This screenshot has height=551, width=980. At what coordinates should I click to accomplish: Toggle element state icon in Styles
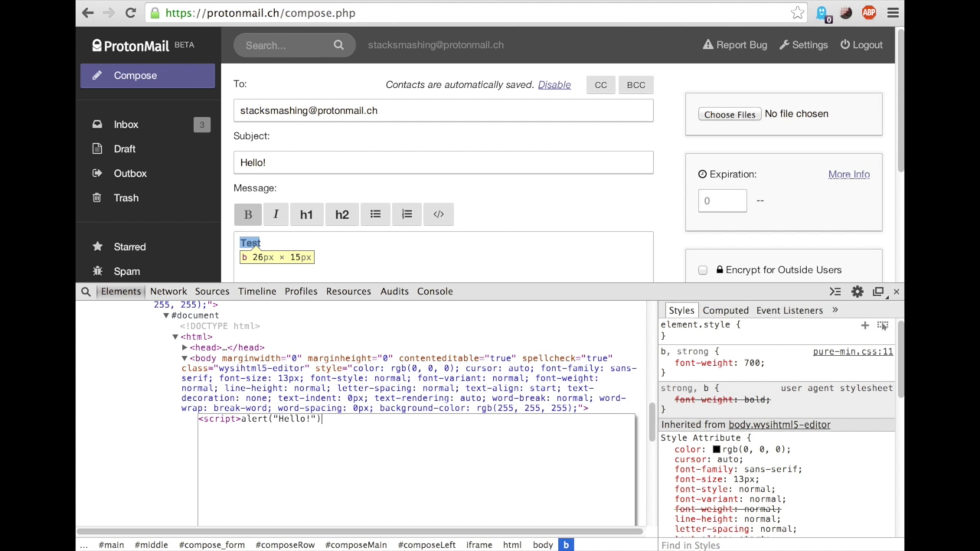pos(882,325)
